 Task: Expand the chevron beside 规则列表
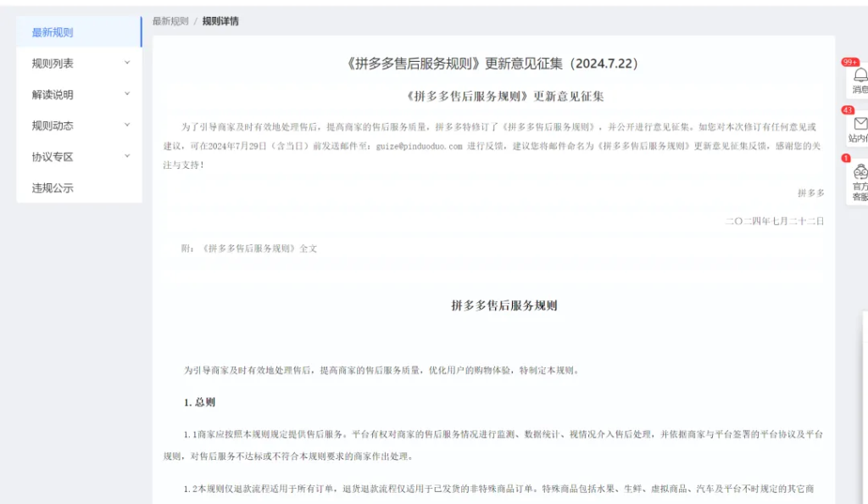point(127,63)
